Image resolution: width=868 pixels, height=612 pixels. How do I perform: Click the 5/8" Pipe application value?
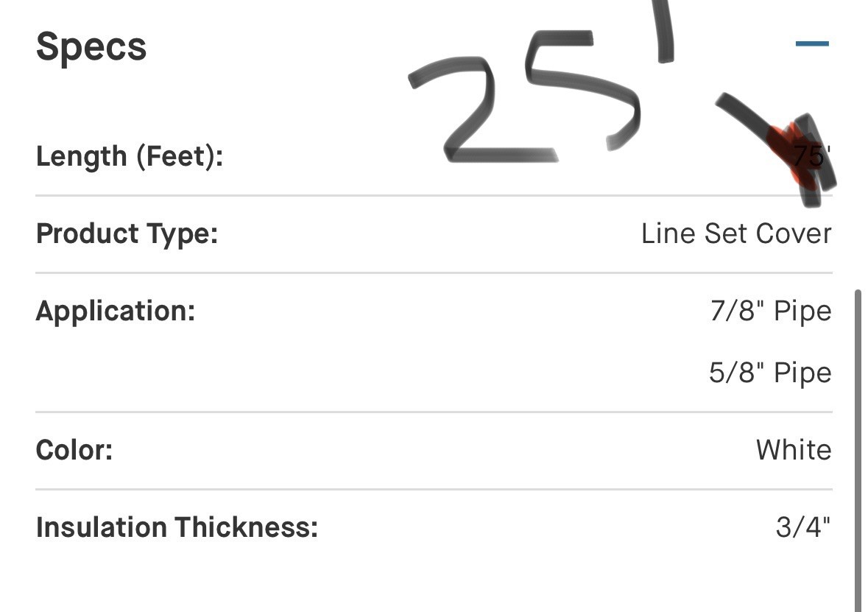pyautogui.click(x=771, y=373)
